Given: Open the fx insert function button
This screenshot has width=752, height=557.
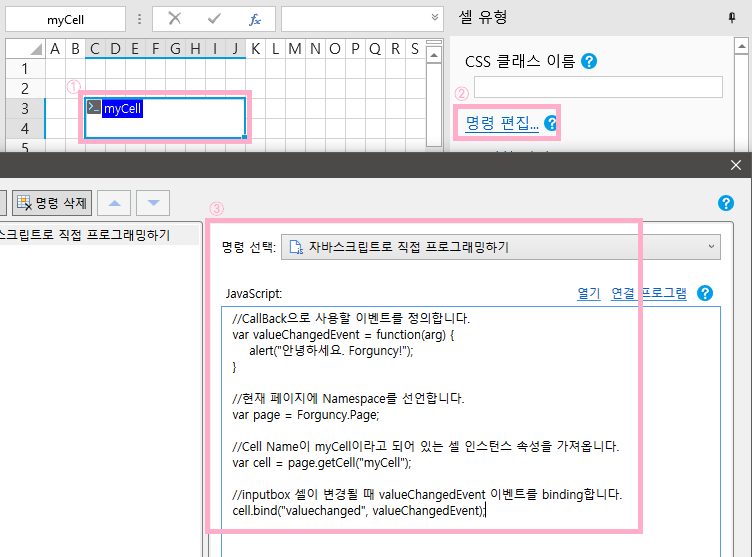Looking at the screenshot, I should pyautogui.click(x=254, y=19).
